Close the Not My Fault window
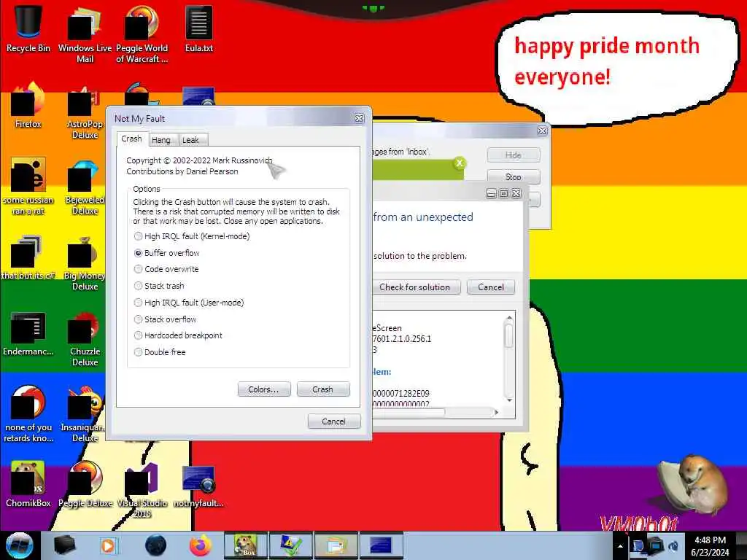This screenshot has height=560, width=747. click(x=359, y=118)
